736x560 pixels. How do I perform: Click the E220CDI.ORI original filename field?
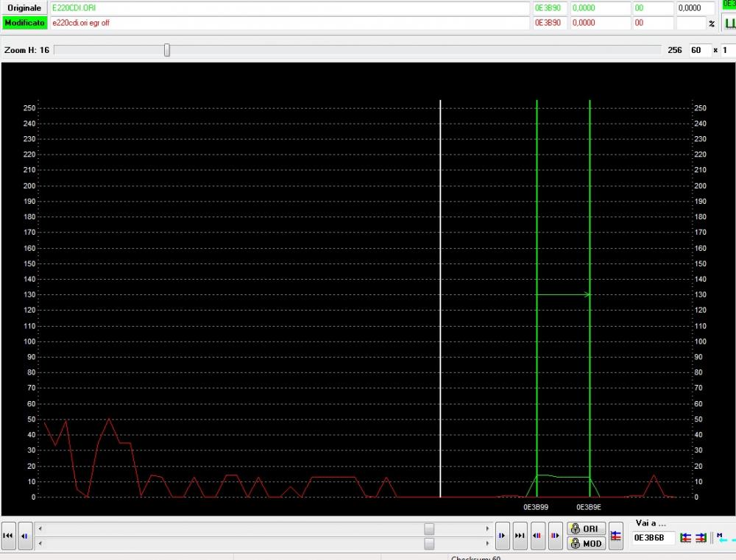click(289, 8)
